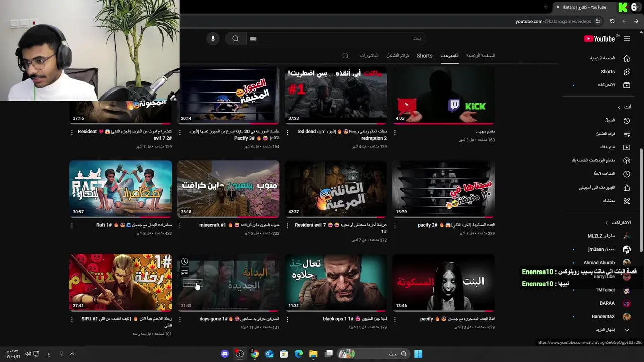Open the YouTube hamburger guide menu
Screen dimensions: 644x362
[627, 39]
